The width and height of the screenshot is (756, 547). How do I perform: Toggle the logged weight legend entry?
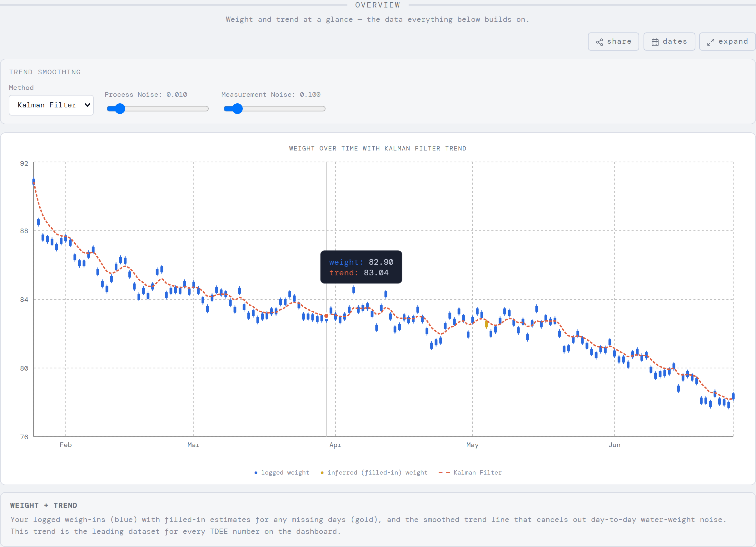282,472
